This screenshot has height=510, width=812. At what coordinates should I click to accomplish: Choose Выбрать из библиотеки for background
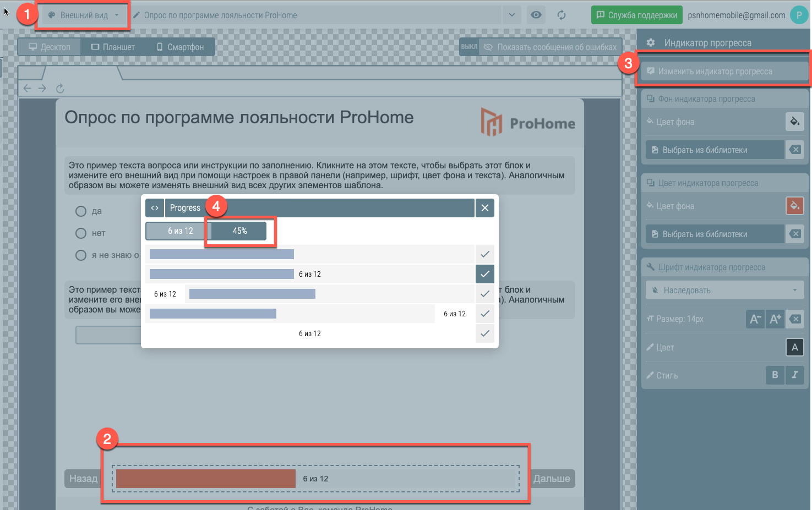pos(715,150)
